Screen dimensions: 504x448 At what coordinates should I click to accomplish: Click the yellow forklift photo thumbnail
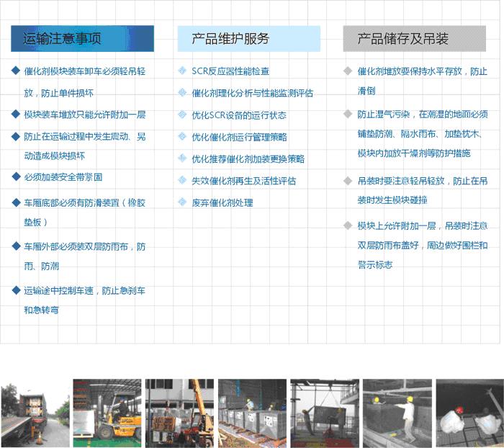tap(107, 409)
